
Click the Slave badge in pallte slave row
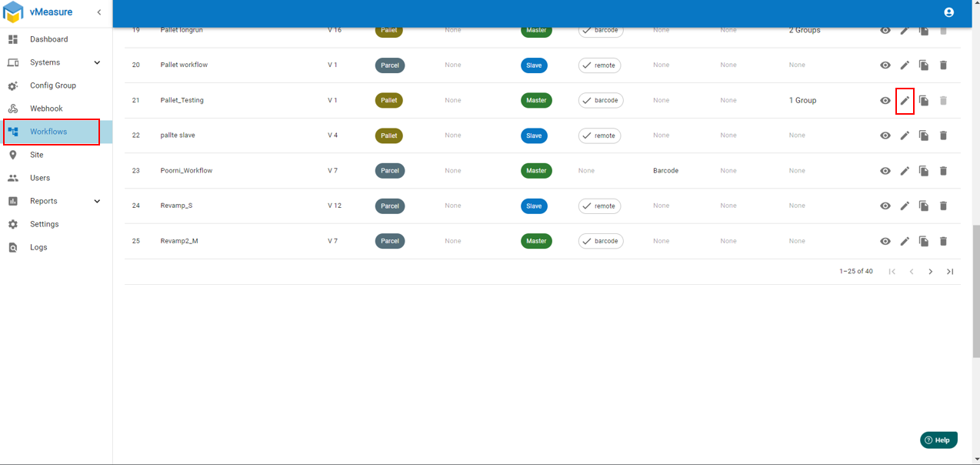pos(534,135)
